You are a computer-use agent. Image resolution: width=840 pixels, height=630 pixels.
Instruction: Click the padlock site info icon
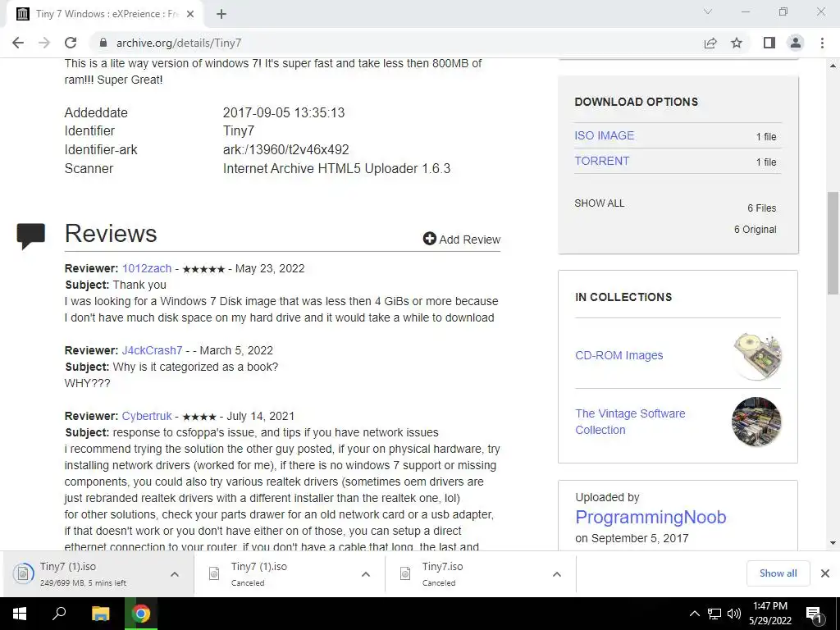click(x=103, y=43)
